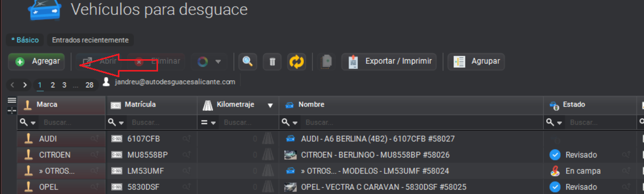The width and height of the screenshot is (644, 194).
Task: Select the CITROEN marca cell
Action: (x=62, y=154)
